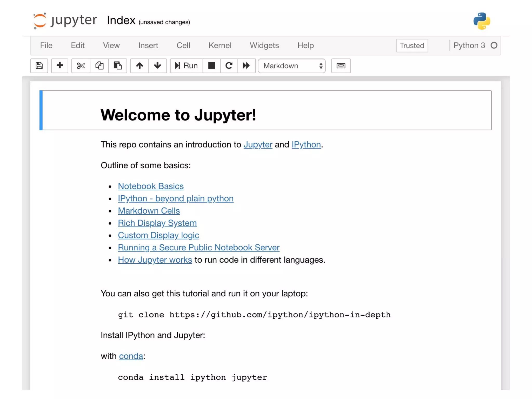The image size is (532, 399).
Task: Insert a cell below with the plus icon
Action: [x=60, y=66]
